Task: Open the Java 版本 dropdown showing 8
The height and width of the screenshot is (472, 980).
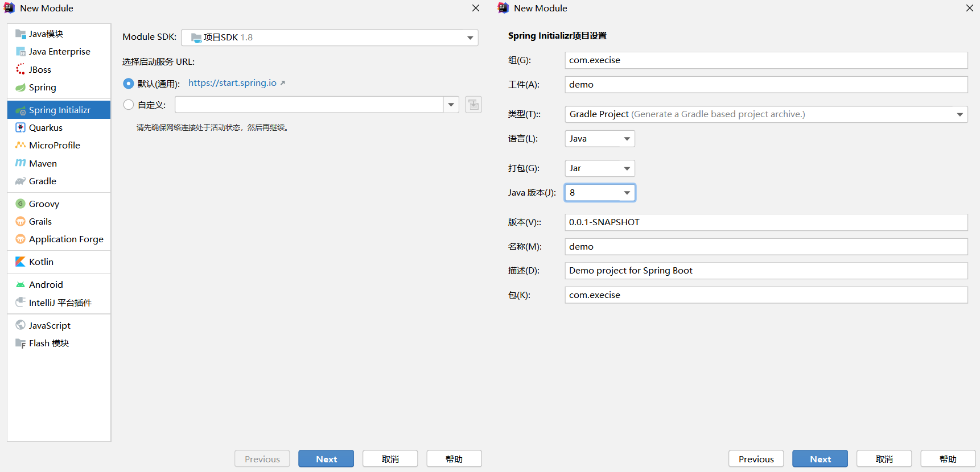Action: click(600, 193)
